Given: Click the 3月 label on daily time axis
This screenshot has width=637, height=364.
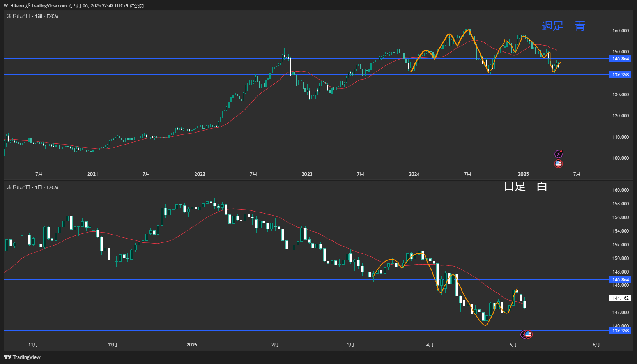Looking at the screenshot, I should click(350, 345).
